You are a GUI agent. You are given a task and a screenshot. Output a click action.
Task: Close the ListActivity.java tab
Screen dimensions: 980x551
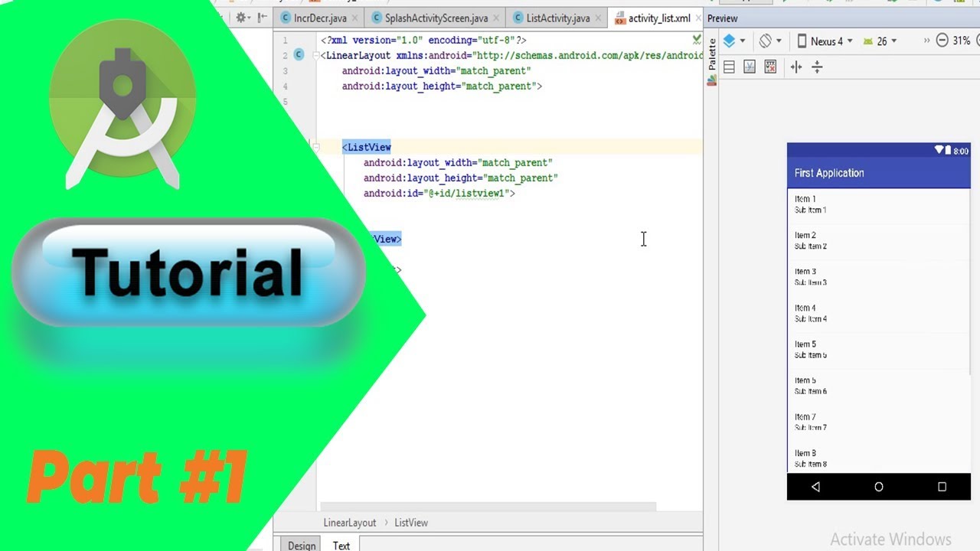click(x=597, y=18)
